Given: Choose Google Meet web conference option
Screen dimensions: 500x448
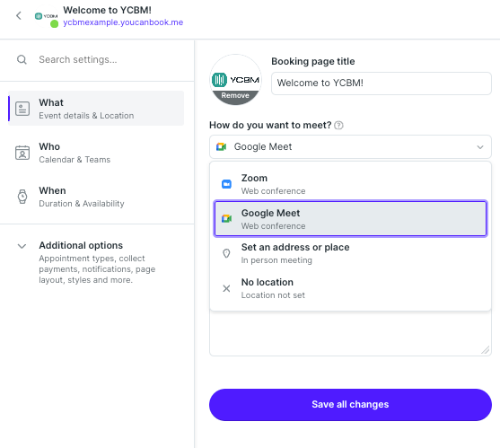Looking at the screenshot, I should (350, 219).
